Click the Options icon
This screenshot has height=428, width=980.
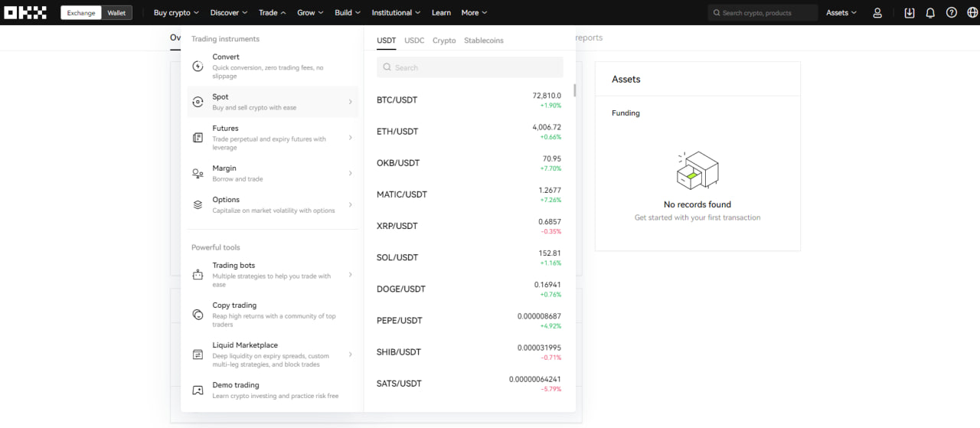[198, 204]
